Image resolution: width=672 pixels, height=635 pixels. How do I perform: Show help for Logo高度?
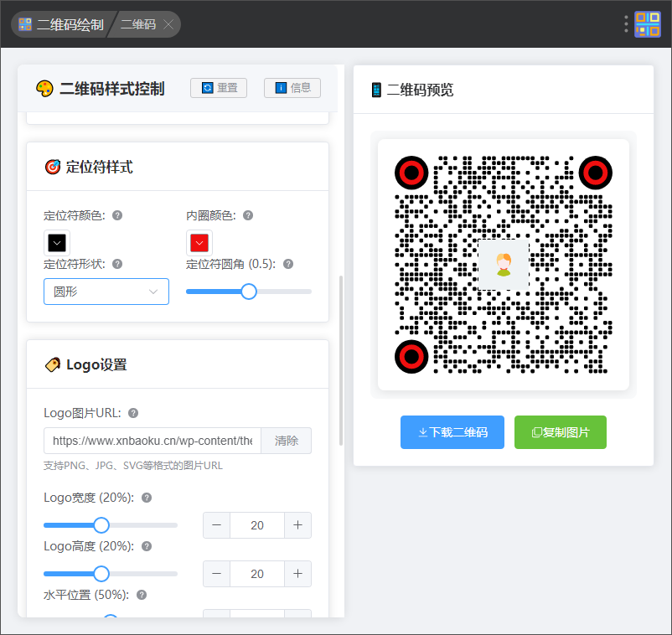[x=147, y=546]
